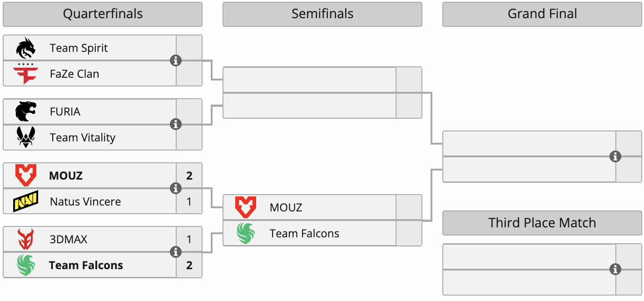Click the Team Vitality name
The image size is (644, 301).
[x=83, y=137]
